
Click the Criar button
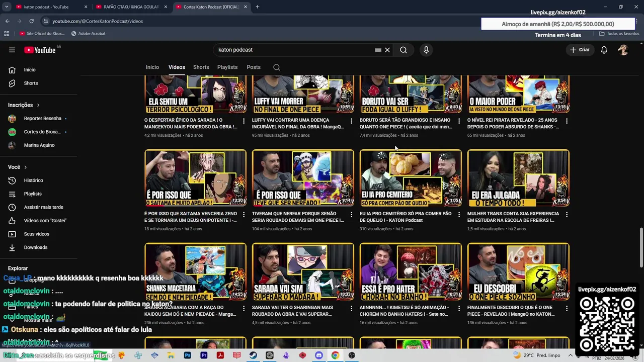(579, 50)
